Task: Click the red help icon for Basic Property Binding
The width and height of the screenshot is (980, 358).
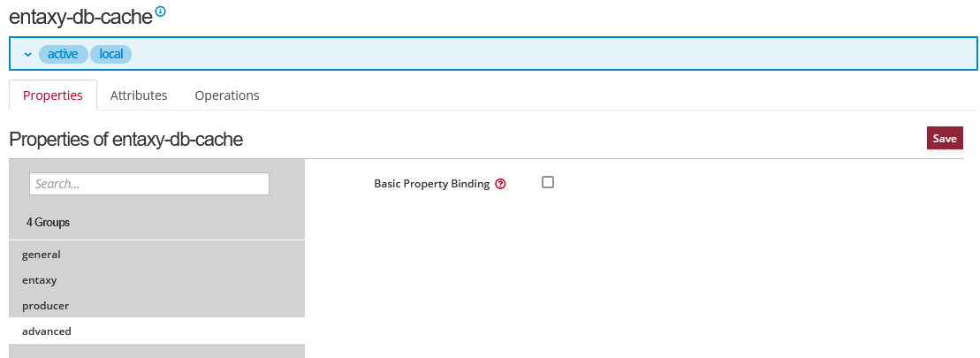Action: point(500,184)
